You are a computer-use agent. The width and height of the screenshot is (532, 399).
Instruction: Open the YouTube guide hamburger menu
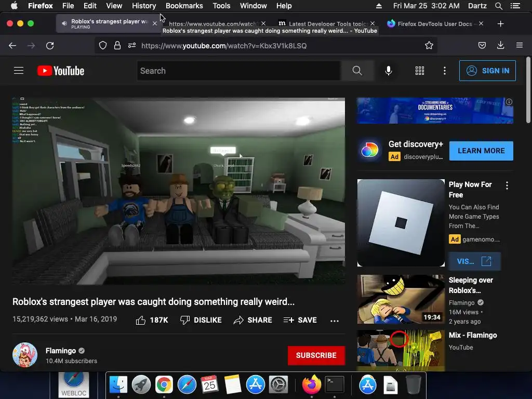(x=19, y=71)
